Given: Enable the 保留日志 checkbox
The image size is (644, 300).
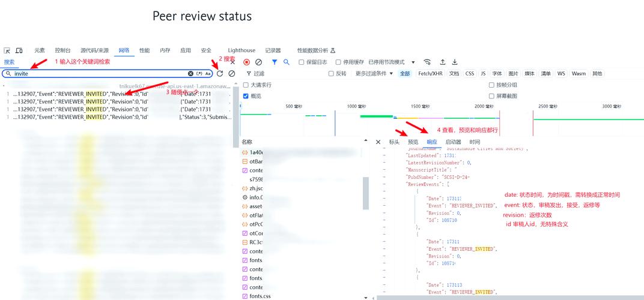Looking at the screenshot, I should click(x=302, y=62).
